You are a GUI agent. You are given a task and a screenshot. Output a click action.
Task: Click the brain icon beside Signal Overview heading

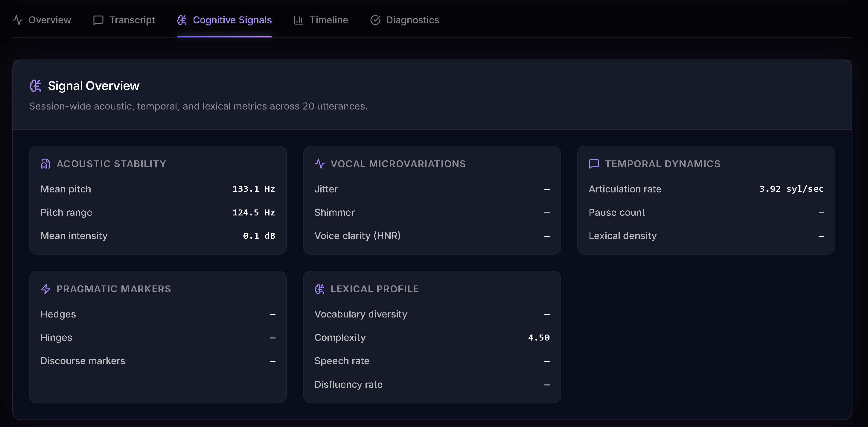coord(35,86)
